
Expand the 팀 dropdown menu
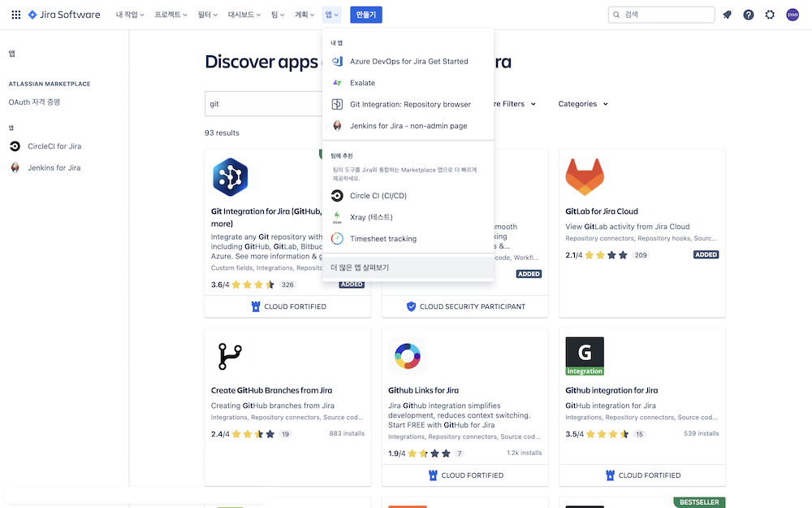[278, 15]
